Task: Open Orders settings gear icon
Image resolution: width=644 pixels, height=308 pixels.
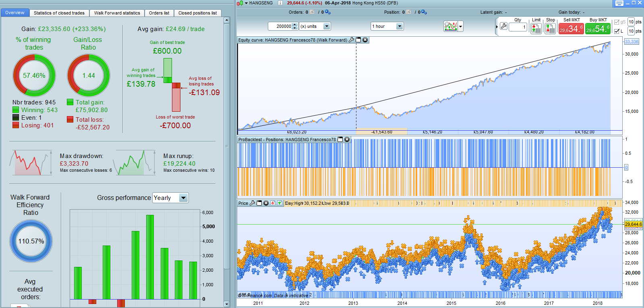Action: tap(327, 12)
